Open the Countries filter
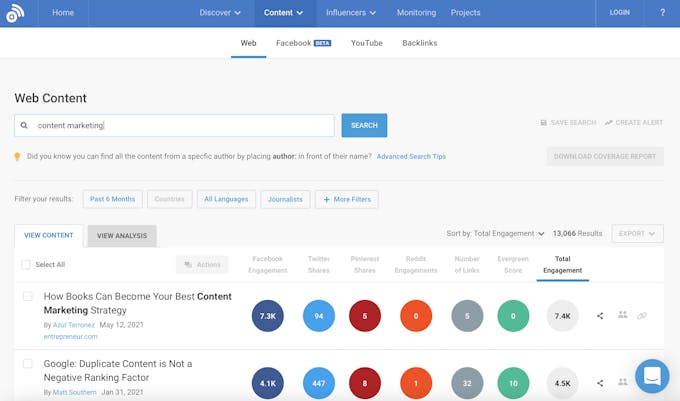The image size is (680, 401). point(170,199)
